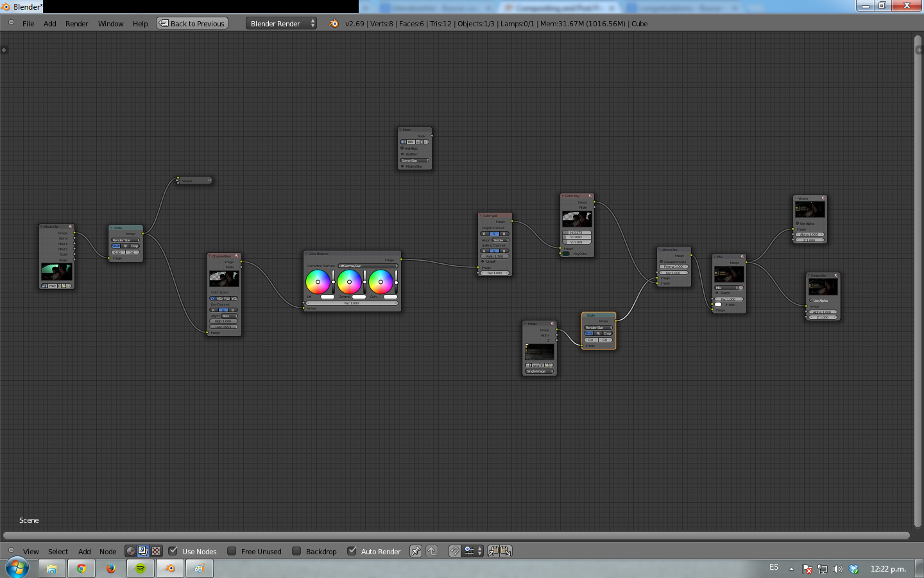Select the compositing node tree type icon

143,551
